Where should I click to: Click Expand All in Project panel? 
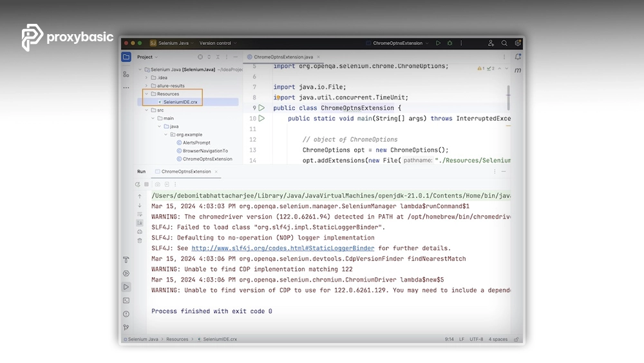pos(209,57)
